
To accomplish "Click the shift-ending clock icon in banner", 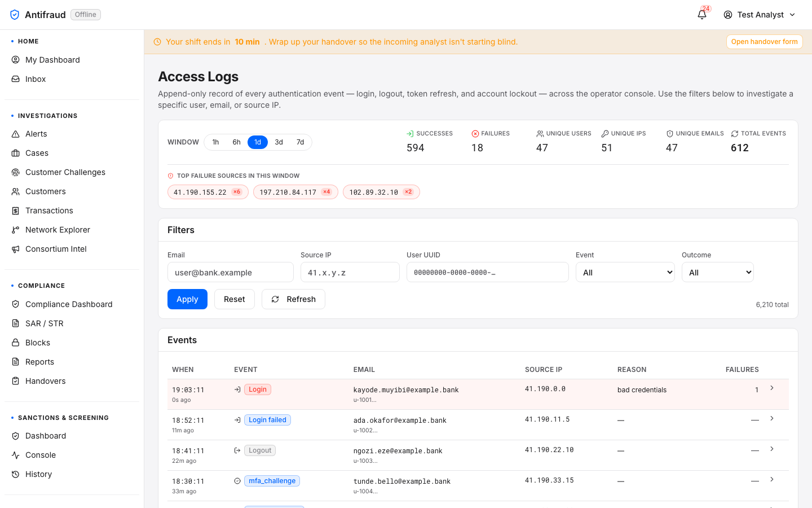I will 157,42.
